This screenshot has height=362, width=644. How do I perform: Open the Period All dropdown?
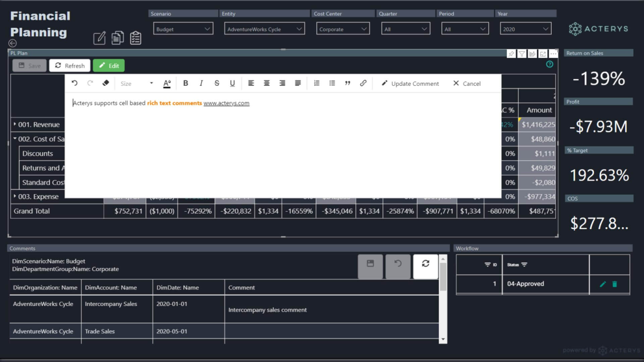coord(465,29)
